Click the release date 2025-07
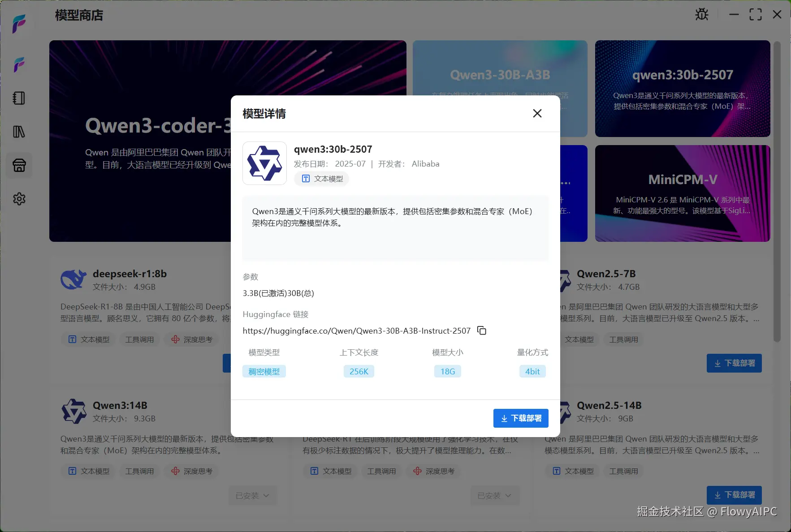This screenshot has width=791, height=532. [x=350, y=164]
